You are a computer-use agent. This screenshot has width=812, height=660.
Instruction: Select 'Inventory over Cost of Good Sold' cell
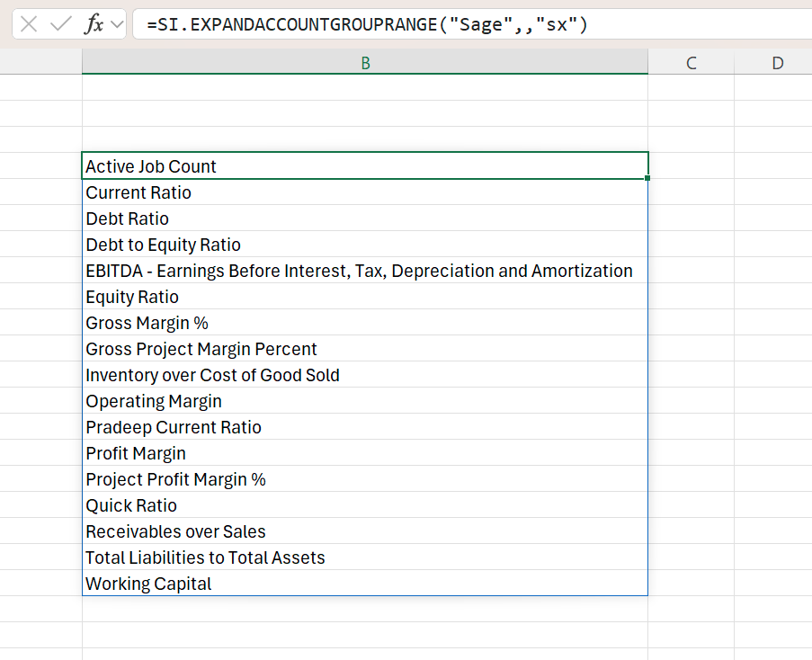tap(365, 374)
